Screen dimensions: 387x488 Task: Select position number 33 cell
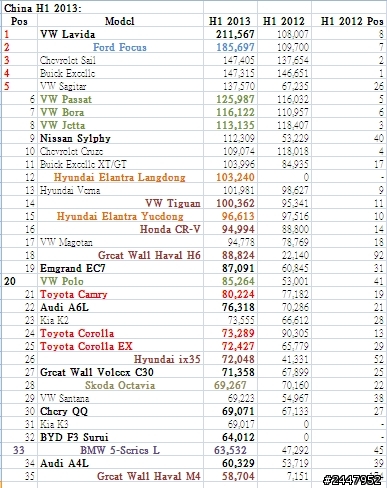[x=19, y=450]
